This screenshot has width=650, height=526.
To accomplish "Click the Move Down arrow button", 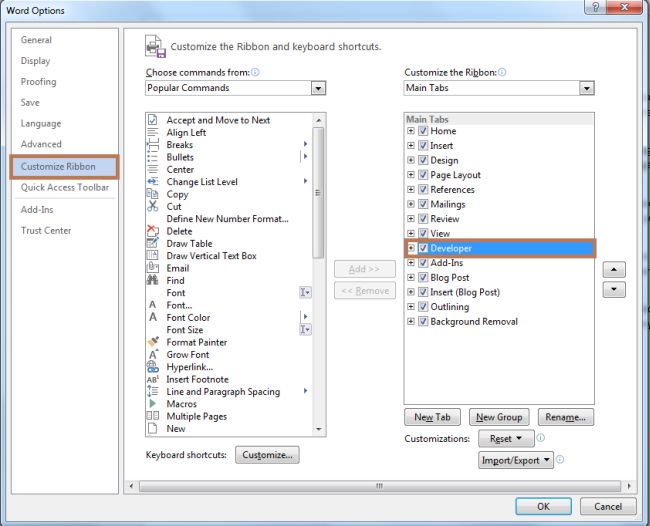I will (x=614, y=289).
